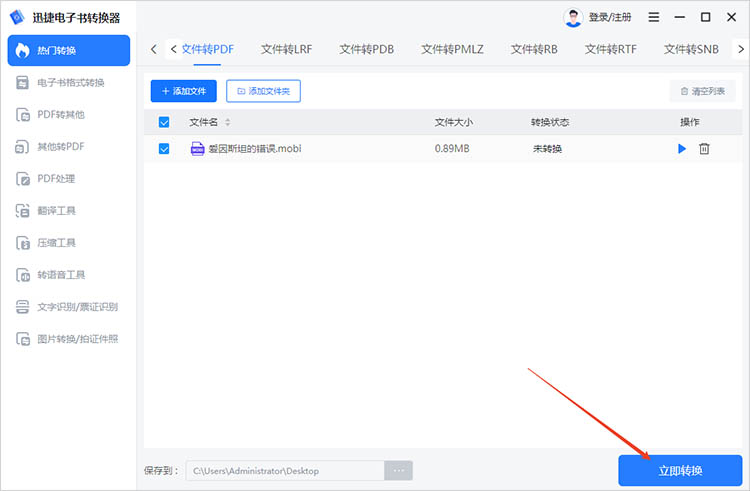Go back with the left chevron
The height and width of the screenshot is (491, 750).
click(154, 49)
